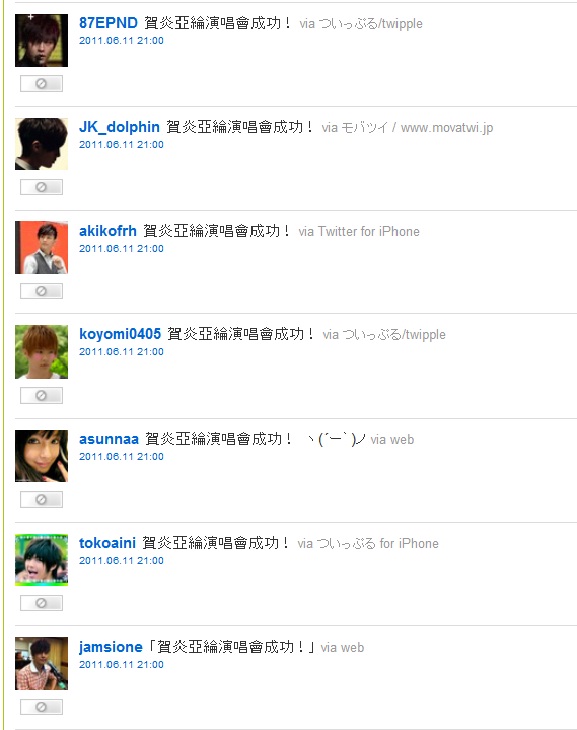This screenshot has height=730, width=577.
Task: Open the JK_dolphin username link
Action: point(119,127)
